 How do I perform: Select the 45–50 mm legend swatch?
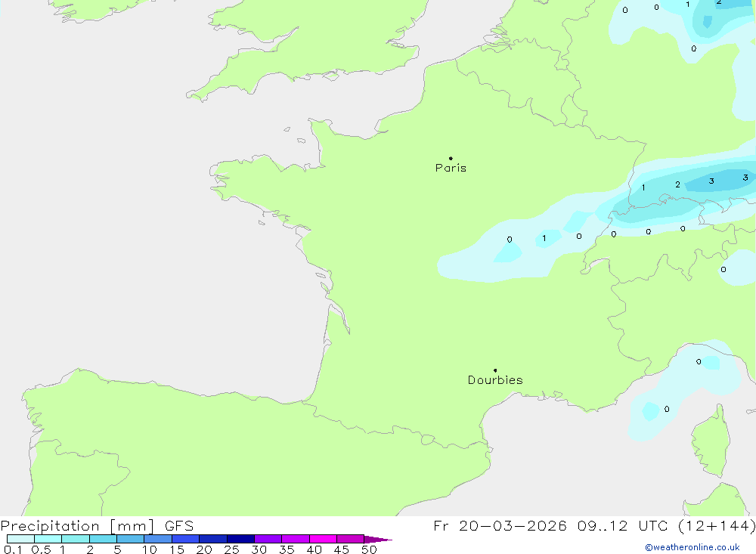[x=351, y=539]
